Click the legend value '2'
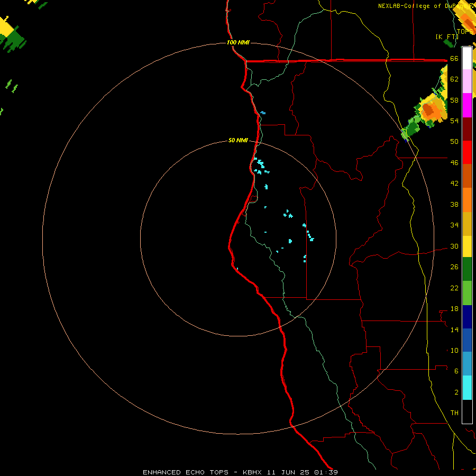 (456, 392)
